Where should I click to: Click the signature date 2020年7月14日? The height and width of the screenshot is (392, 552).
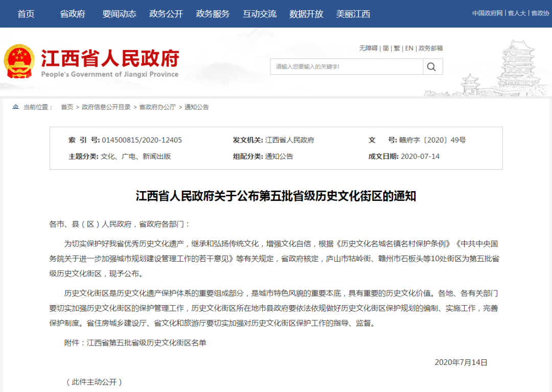click(461, 362)
